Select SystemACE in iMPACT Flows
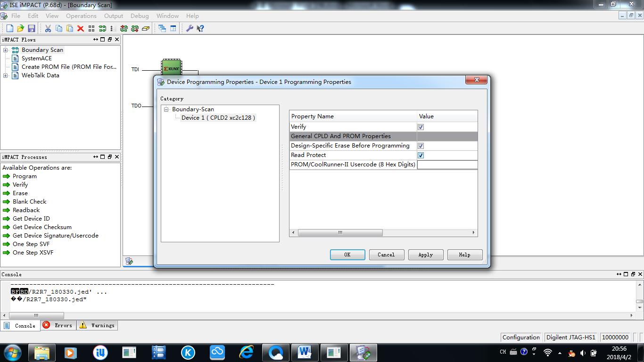Image resolution: width=644 pixels, height=362 pixels. [x=37, y=58]
